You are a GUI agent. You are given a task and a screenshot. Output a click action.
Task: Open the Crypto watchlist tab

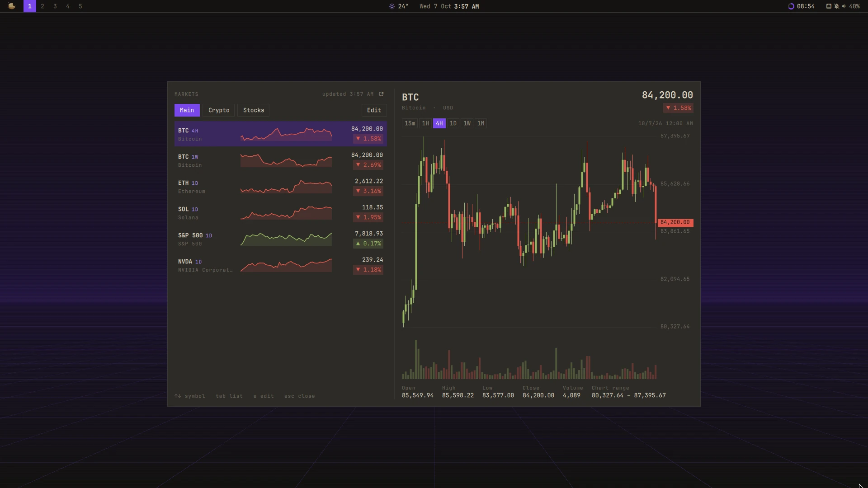coord(219,110)
